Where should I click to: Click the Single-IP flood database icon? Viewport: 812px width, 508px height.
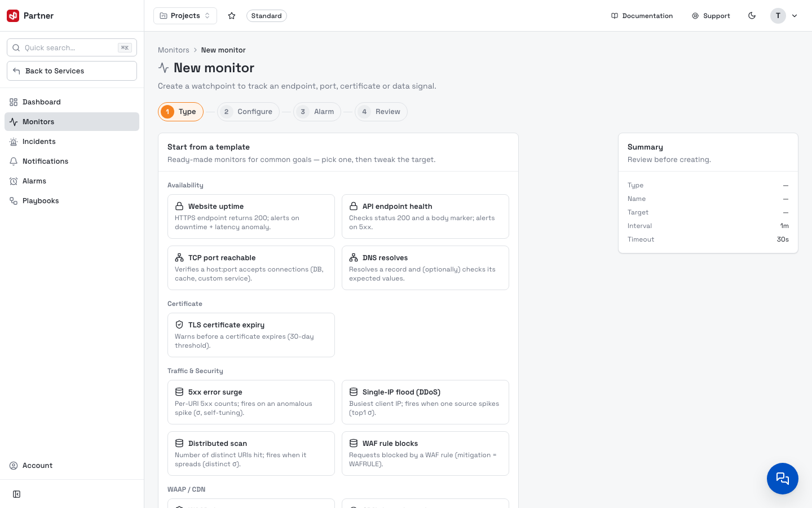click(354, 392)
